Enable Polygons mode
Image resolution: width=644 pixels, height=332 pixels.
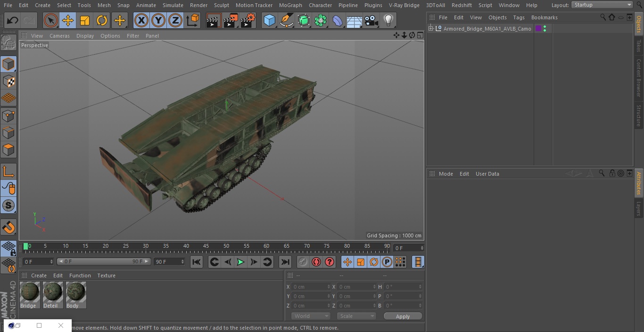pos(8,150)
